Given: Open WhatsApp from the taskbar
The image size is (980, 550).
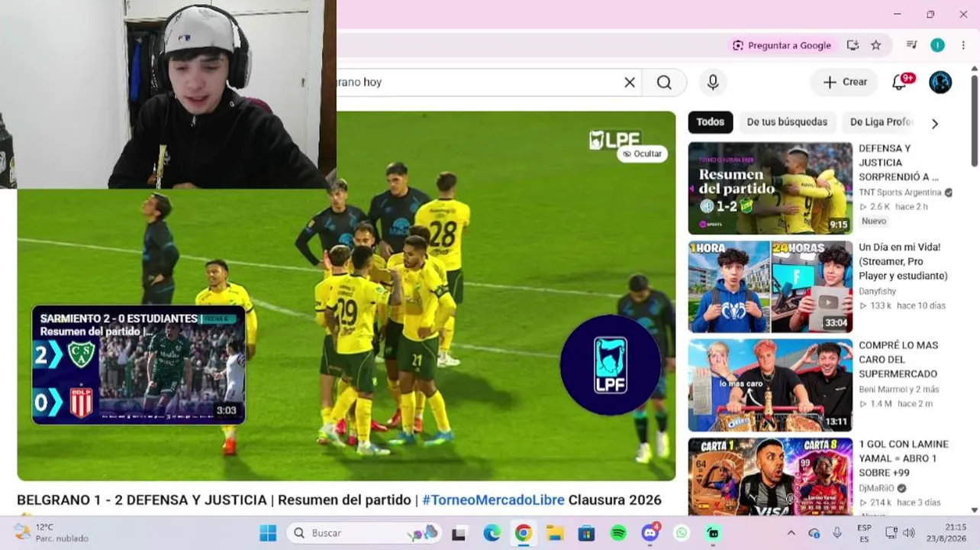Looking at the screenshot, I should pos(682,533).
